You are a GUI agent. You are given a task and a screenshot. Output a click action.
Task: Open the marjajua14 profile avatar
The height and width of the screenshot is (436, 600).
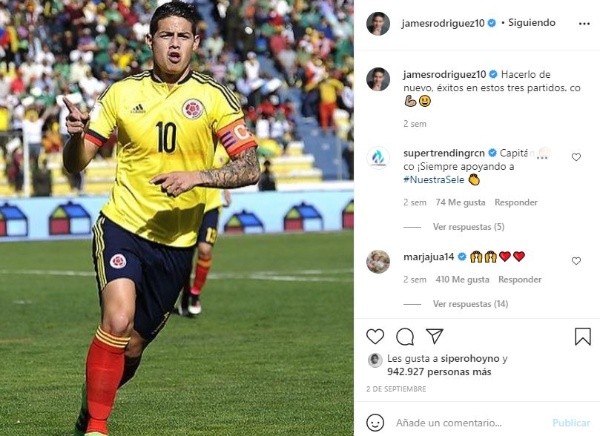[378, 261]
